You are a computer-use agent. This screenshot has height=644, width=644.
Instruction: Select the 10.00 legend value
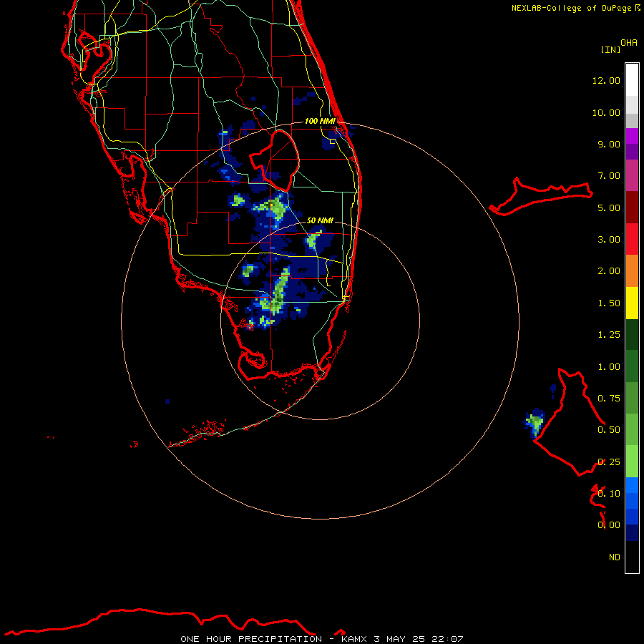tap(606, 112)
